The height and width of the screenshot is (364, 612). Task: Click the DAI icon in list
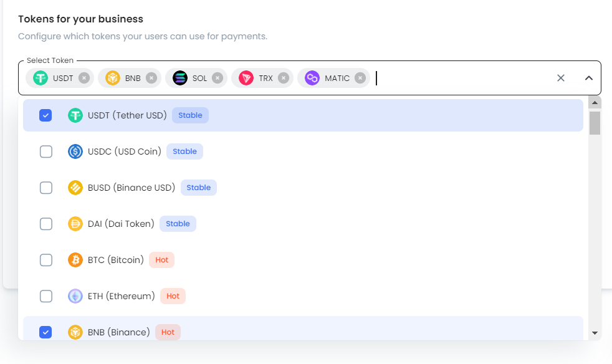75,224
